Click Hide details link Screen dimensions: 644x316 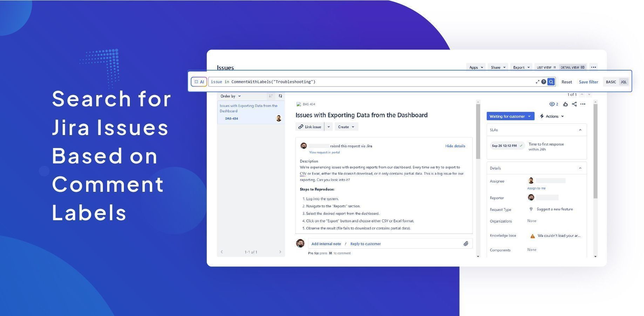coord(455,146)
